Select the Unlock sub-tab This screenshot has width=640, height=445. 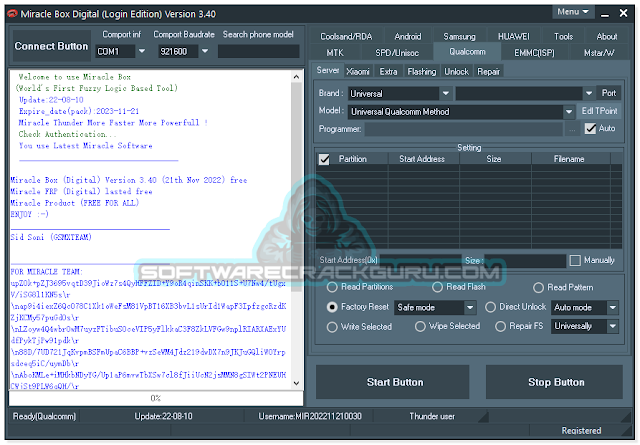(456, 72)
